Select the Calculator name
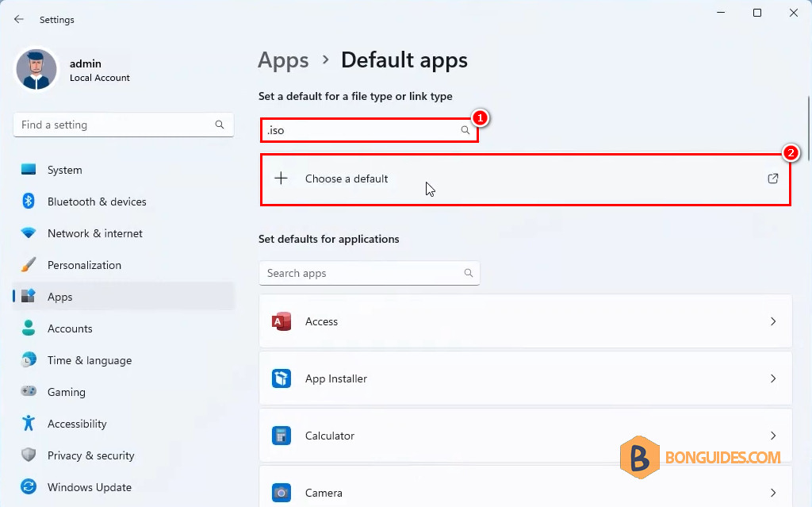Screen dimensions: 812x507 pyautogui.click(x=330, y=436)
